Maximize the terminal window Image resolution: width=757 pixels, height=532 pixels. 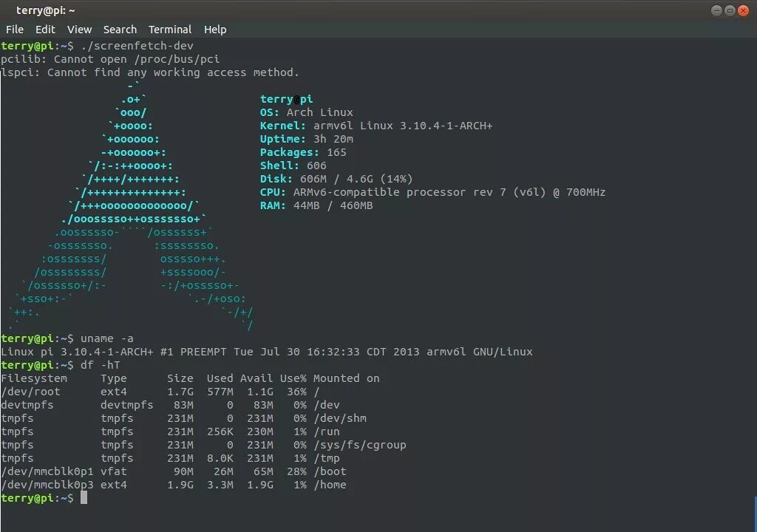[730, 10]
